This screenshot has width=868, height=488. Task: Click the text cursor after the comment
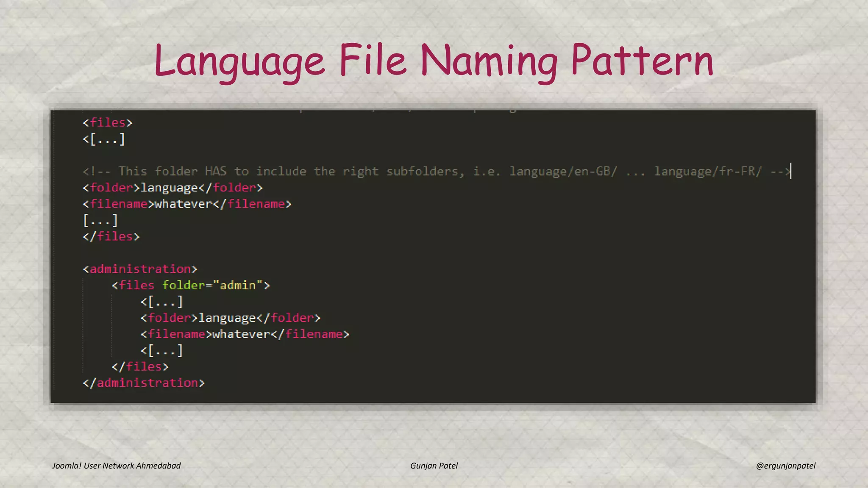791,171
